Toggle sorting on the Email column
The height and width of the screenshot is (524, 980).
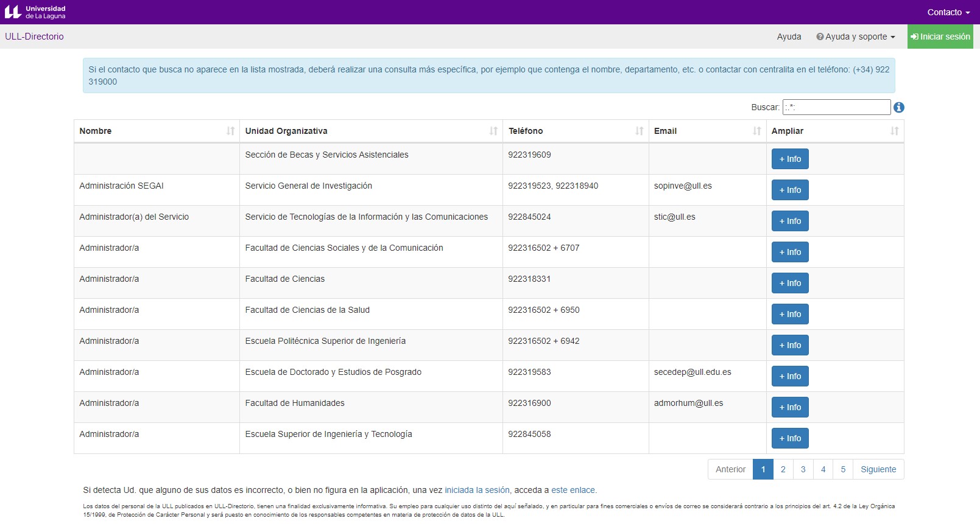(756, 131)
